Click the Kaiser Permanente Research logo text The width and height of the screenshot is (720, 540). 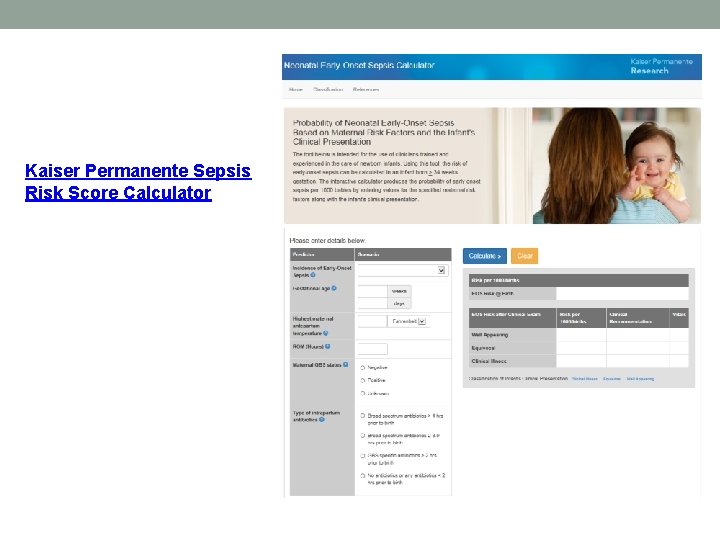[x=661, y=66]
